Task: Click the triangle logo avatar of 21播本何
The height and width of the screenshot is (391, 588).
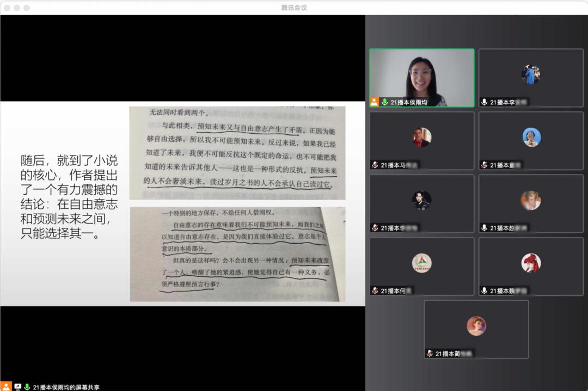Action: [x=421, y=263]
